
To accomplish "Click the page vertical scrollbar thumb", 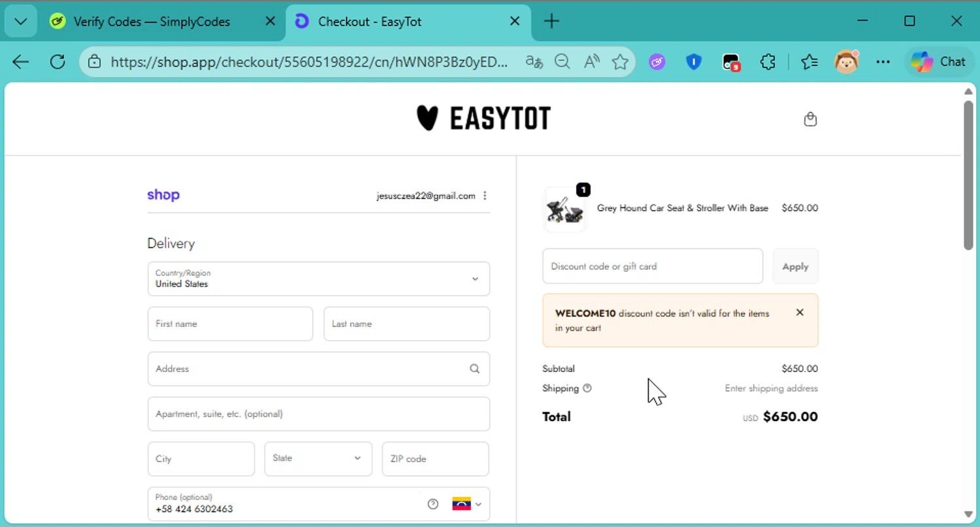I will pyautogui.click(x=968, y=175).
